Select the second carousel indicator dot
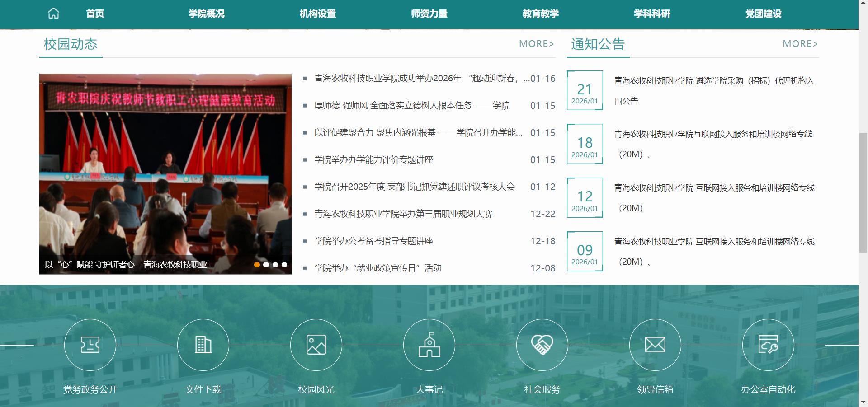The image size is (868, 407). (x=267, y=265)
